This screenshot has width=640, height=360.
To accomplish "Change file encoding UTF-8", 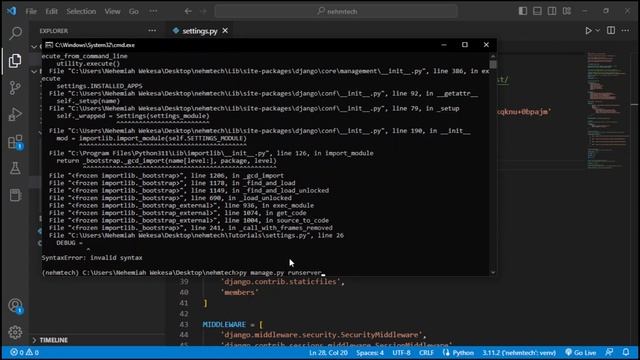I will click(x=401, y=353).
